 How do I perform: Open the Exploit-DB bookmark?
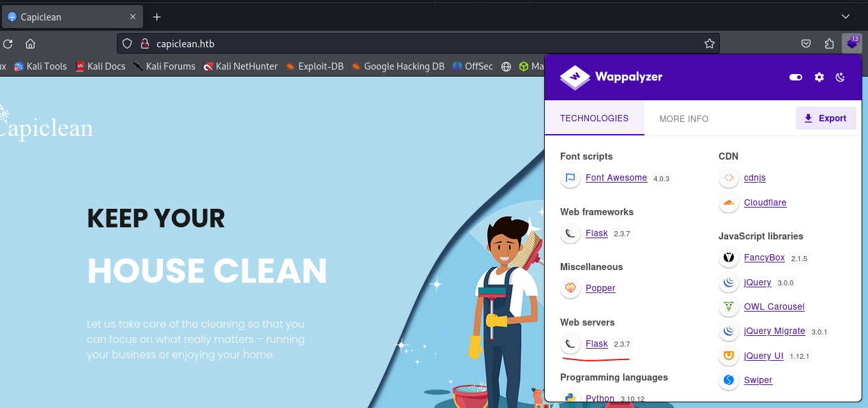314,66
